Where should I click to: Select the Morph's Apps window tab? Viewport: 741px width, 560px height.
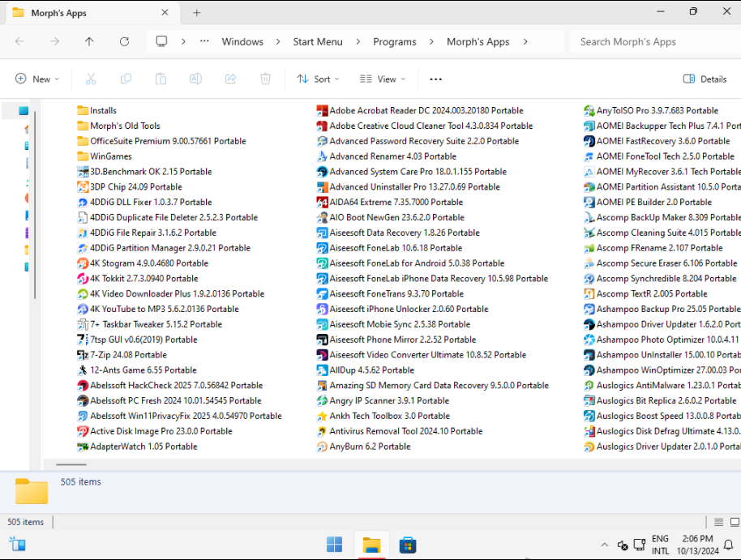[x=92, y=13]
